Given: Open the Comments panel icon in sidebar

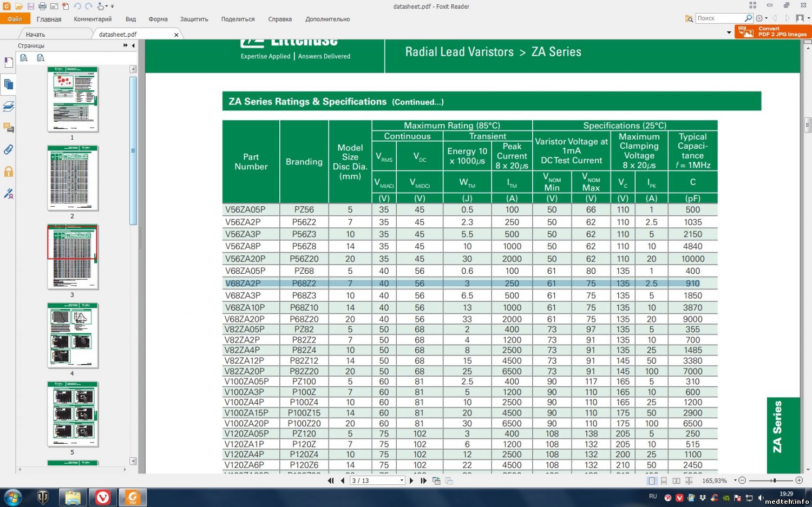Looking at the screenshot, I should tap(9, 128).
